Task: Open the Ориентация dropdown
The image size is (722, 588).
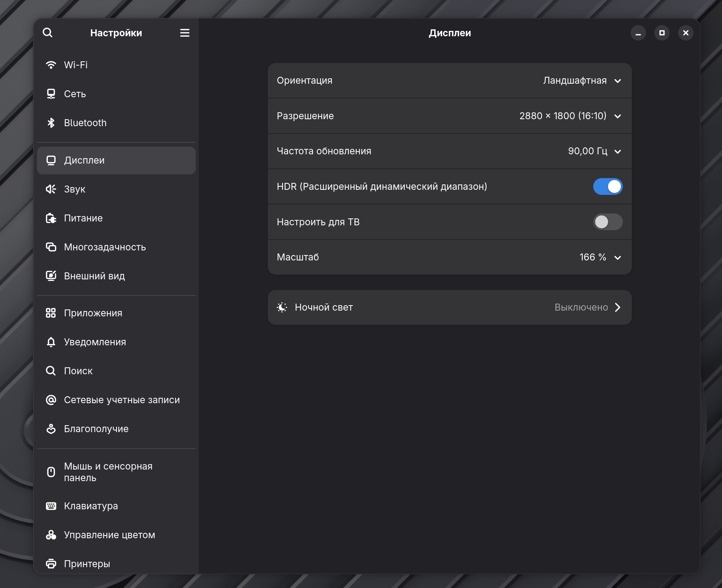Action: pos(582,81)
